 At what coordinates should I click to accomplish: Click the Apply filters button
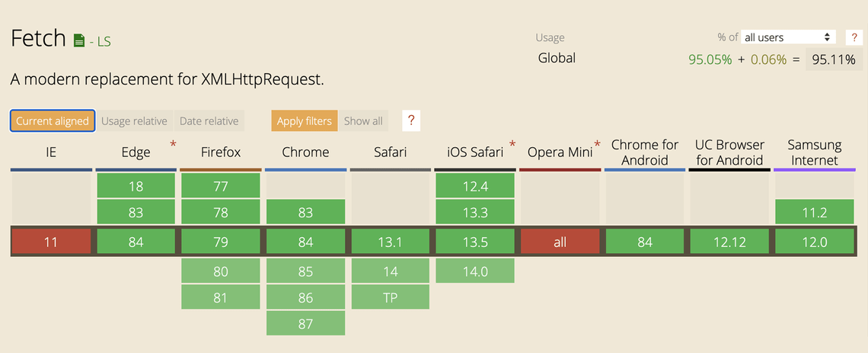coord(305,120)
